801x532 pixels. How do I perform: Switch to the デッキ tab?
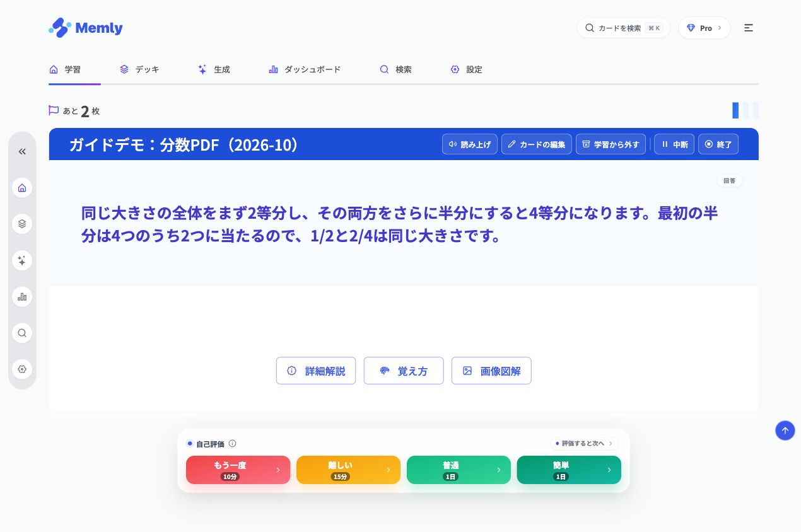coord(139,69)
